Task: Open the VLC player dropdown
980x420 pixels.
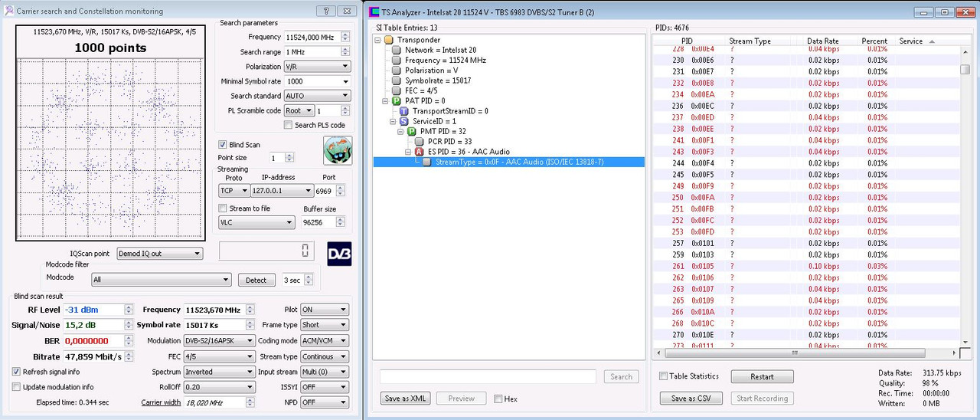Action: [256, 222]
